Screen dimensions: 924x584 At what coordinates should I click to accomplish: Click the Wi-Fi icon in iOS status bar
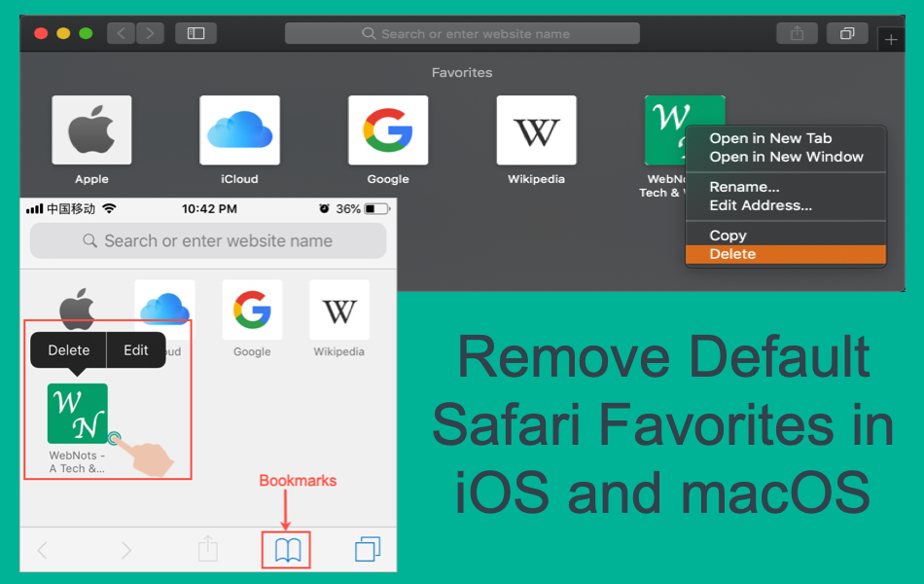[x=109, y=208]
